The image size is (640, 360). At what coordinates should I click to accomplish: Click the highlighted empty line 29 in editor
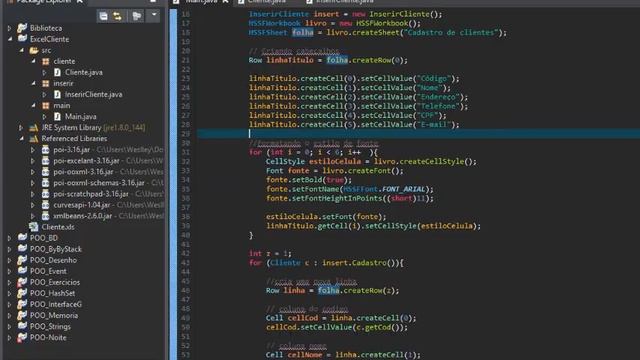pos(418,134)
